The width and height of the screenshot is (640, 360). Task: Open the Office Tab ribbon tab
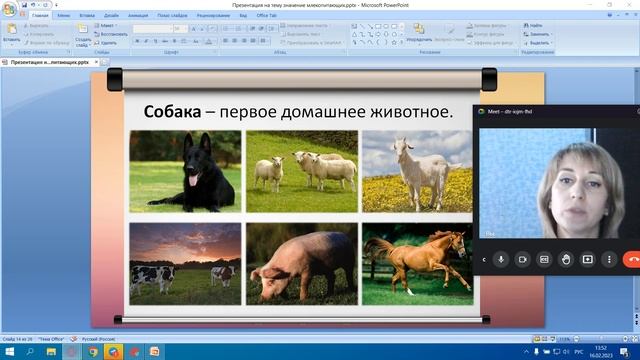[x=267, y=16]
